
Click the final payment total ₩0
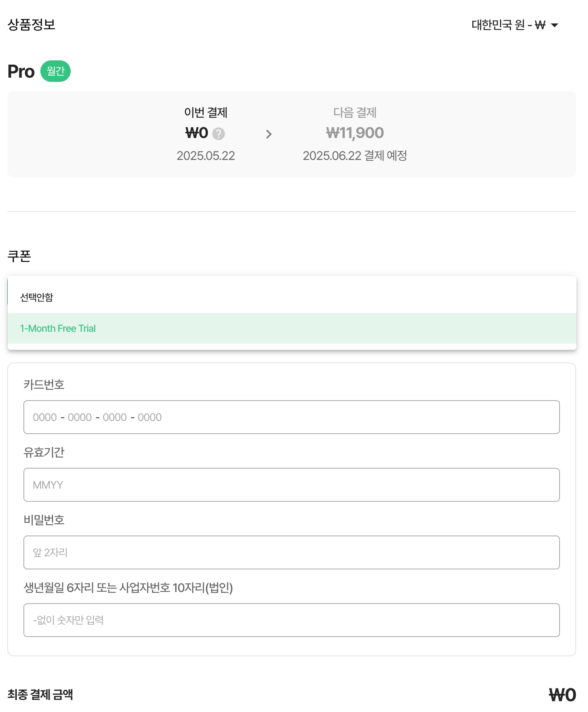pos(562,695)
